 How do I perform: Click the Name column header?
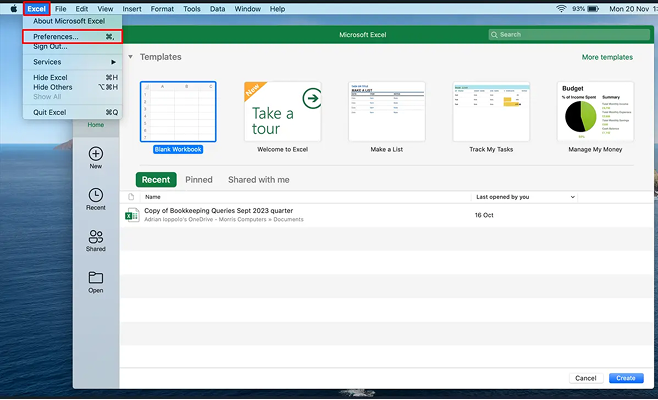click(x=153, y=197)
